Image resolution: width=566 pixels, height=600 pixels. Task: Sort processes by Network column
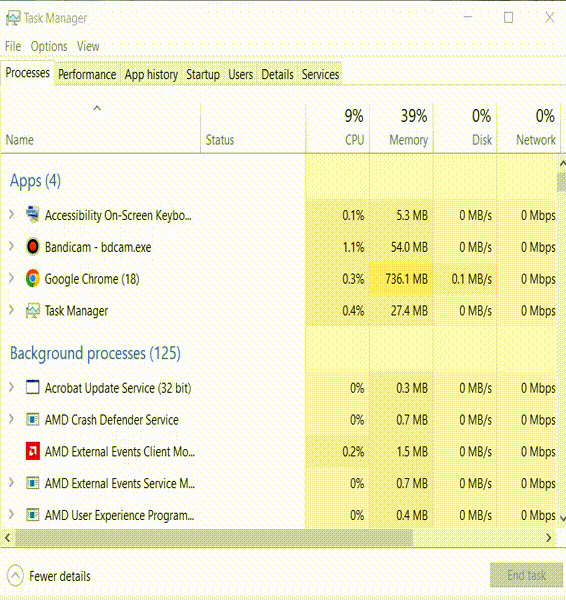pos(529,128)
